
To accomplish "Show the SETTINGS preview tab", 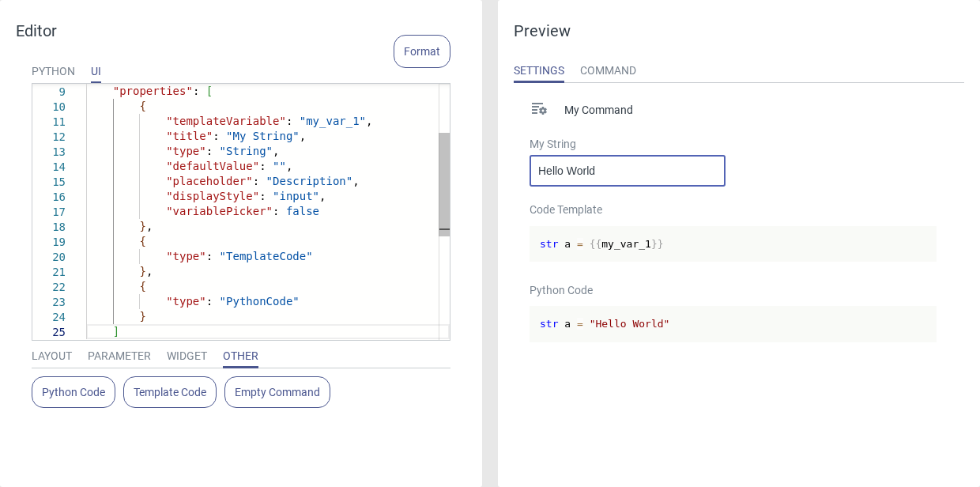I will click(539, 70).
